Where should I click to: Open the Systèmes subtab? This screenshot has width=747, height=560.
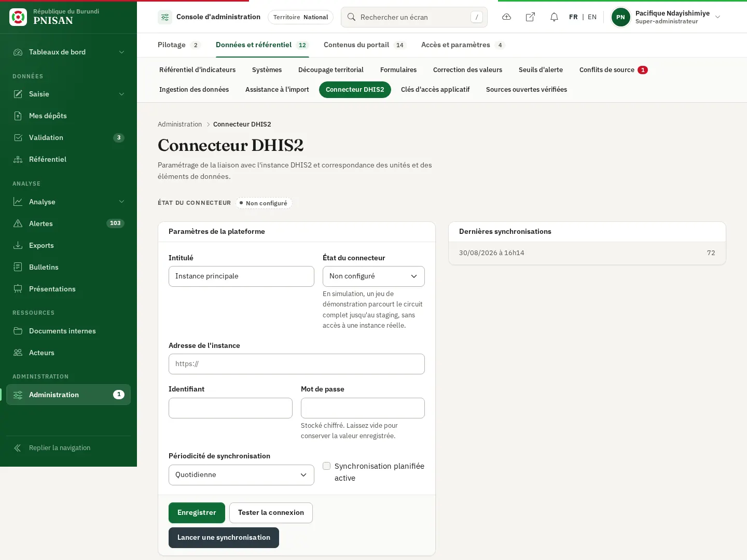pos(267,70)
